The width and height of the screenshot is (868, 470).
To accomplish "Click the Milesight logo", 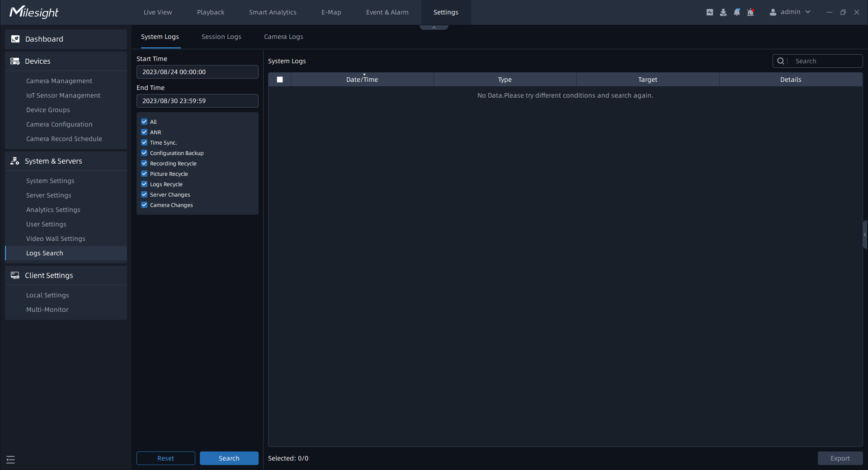I will [x=34, y=12].
